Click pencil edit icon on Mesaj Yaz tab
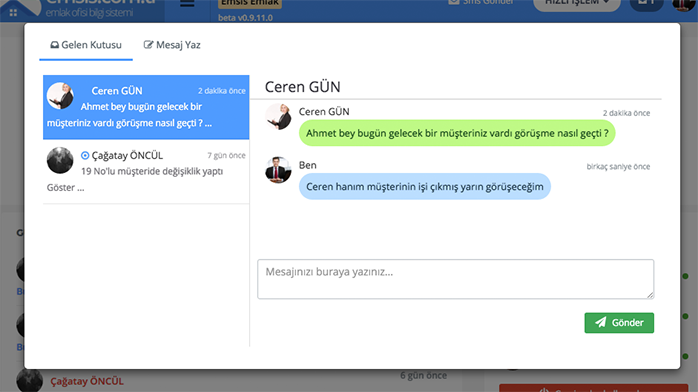The width and height of the screenshot is (698, 392). point(148,44)
